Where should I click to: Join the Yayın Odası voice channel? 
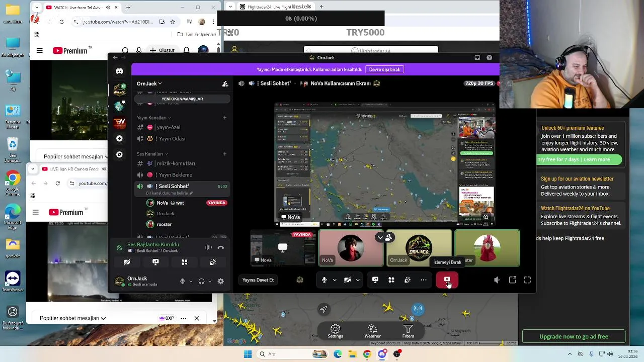[x=181, y=139]
